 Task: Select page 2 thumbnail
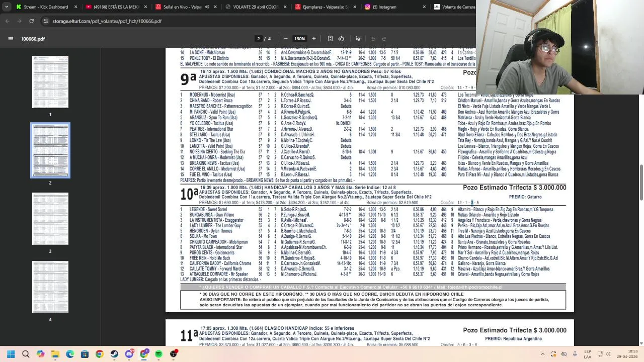50,150
